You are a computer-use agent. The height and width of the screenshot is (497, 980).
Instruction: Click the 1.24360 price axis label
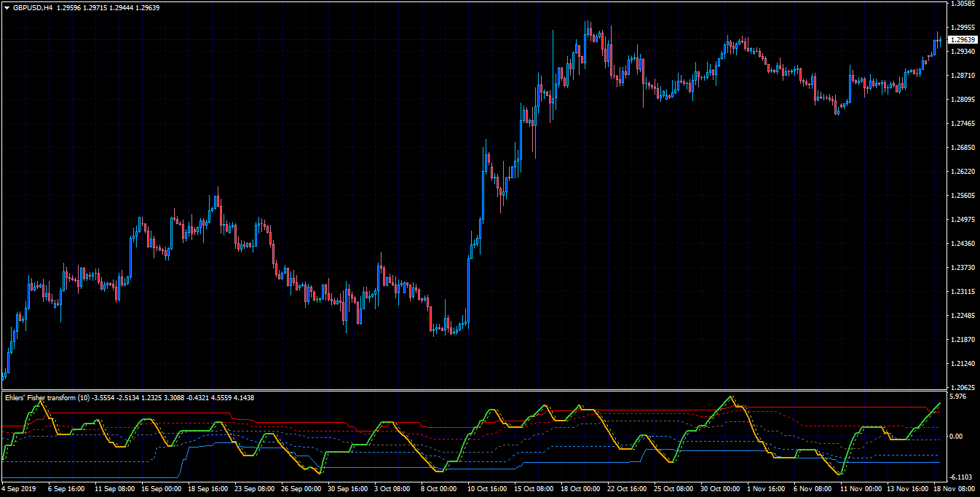tap(963, 243)
